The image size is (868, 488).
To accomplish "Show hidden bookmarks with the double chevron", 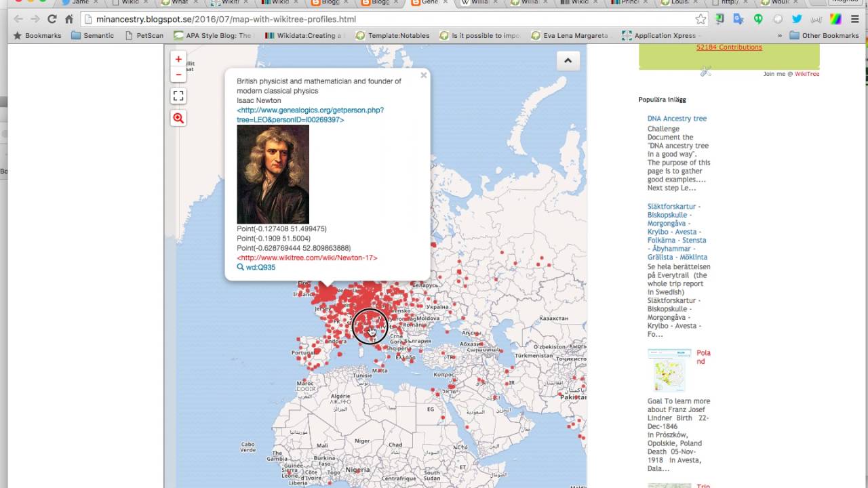I will coord(779,35).
